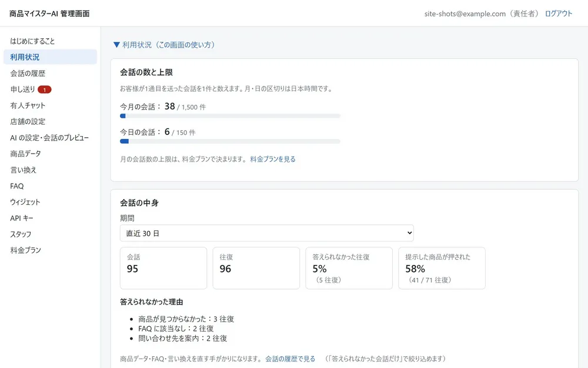
Task: Click the red 申し送り notification badge
Action: tap(45, 89)
